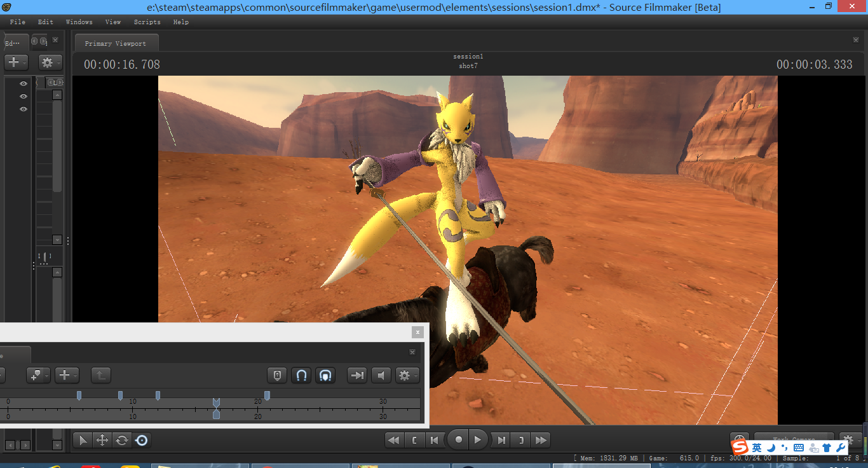Toggle the timeline lock playhead button
The image size is (868, 468).
tap(277, 375)
